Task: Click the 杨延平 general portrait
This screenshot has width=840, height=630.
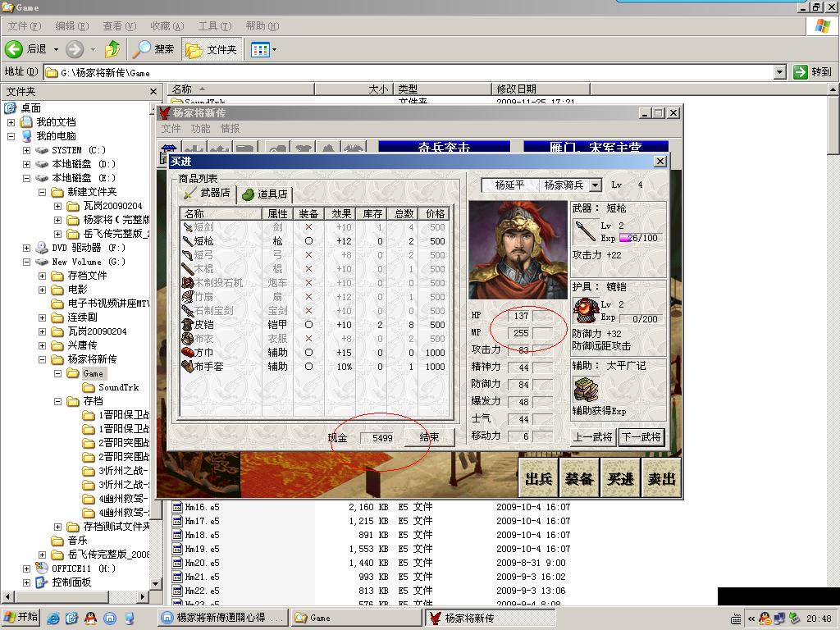Action: [518, 250]
